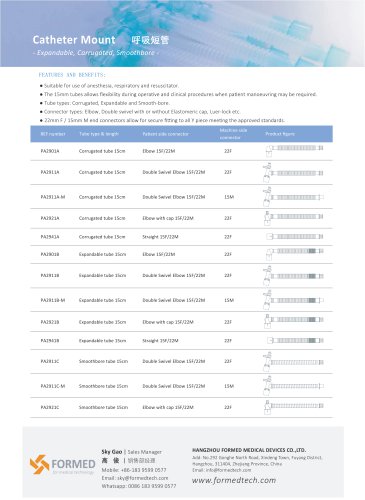Click the PA2923C elbow with cap figure

pyautogui.click(x=294, y=407)
